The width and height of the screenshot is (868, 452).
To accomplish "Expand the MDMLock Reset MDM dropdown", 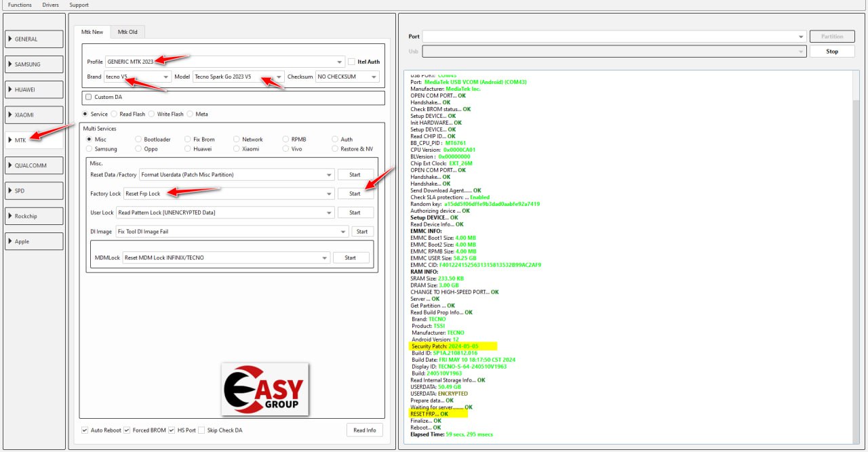I will [x=226, y=258].
